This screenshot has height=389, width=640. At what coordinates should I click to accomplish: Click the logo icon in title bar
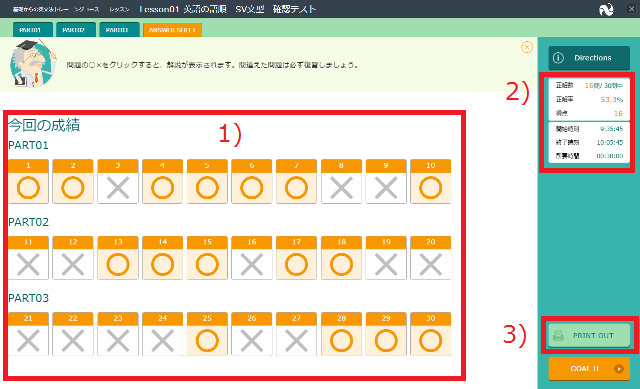(x=606, y=9)
